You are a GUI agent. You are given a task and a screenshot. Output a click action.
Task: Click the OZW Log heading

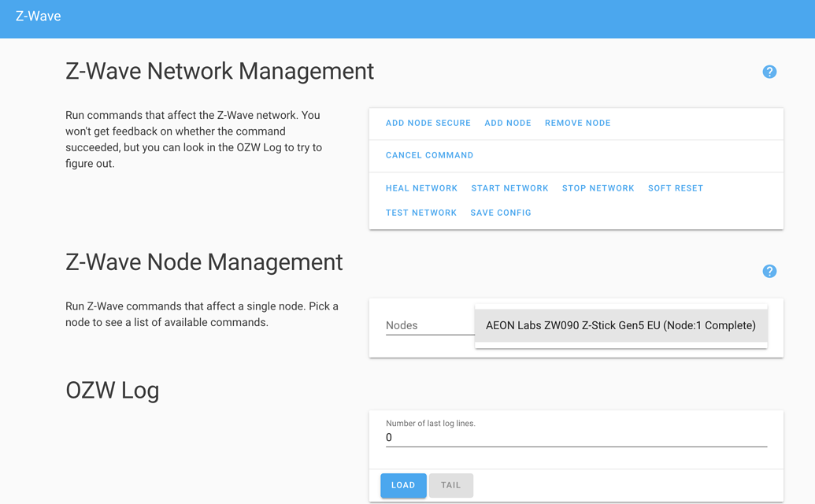click(113, 390)
